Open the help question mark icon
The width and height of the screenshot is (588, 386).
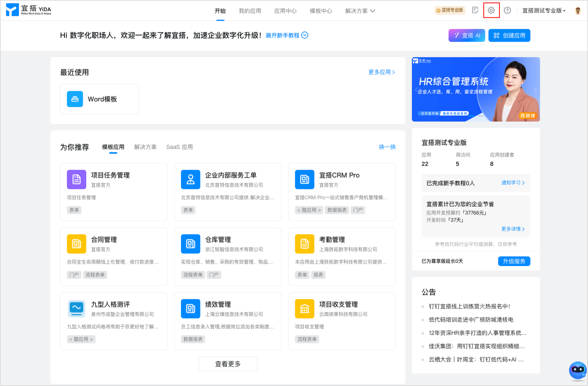click(507, 10)
